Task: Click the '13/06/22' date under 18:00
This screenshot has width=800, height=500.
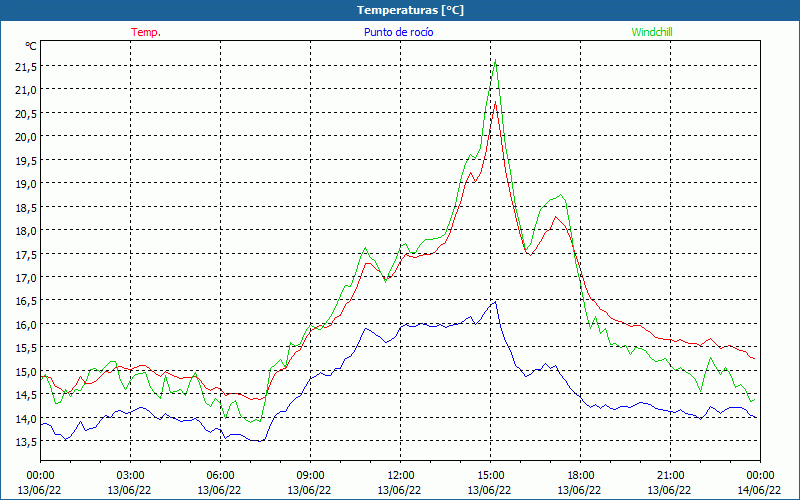Action: (x=580, y=490)
